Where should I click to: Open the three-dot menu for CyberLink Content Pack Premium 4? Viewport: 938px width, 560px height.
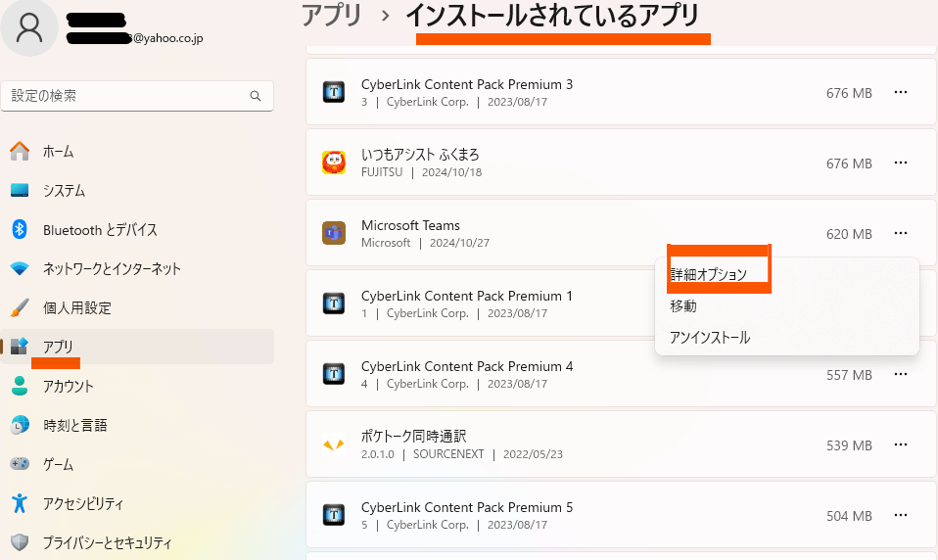pos(901,374)
